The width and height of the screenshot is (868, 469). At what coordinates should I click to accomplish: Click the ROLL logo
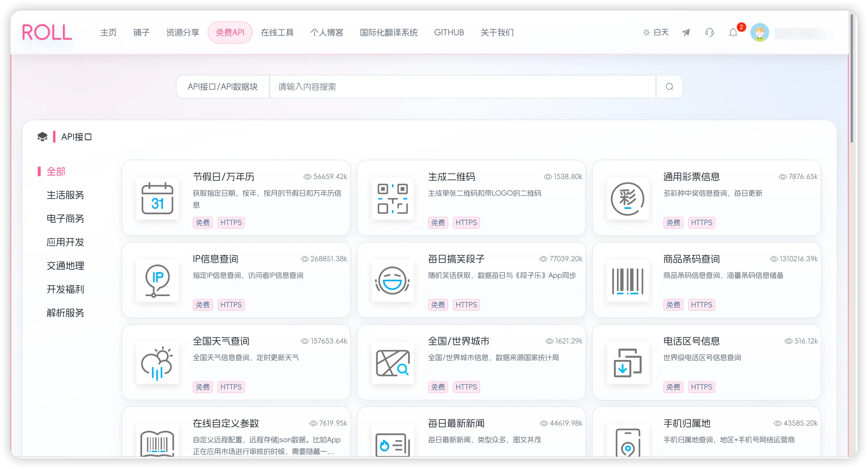47,32
